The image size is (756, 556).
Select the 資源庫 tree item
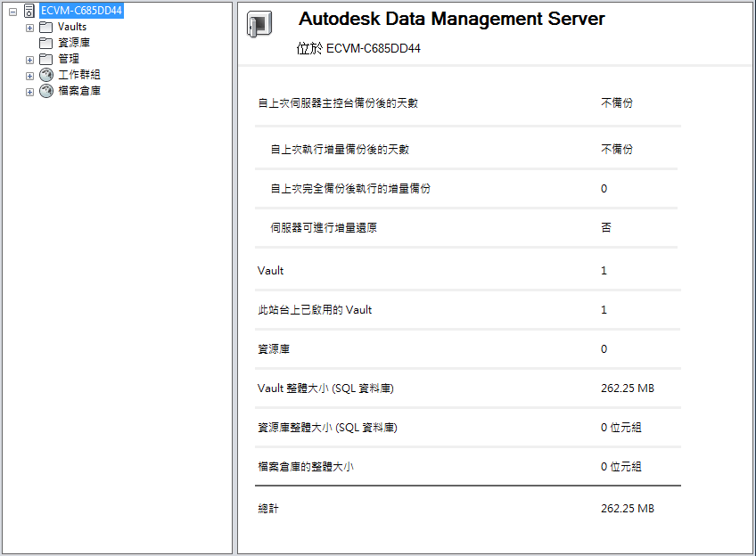tap(74, 43)
